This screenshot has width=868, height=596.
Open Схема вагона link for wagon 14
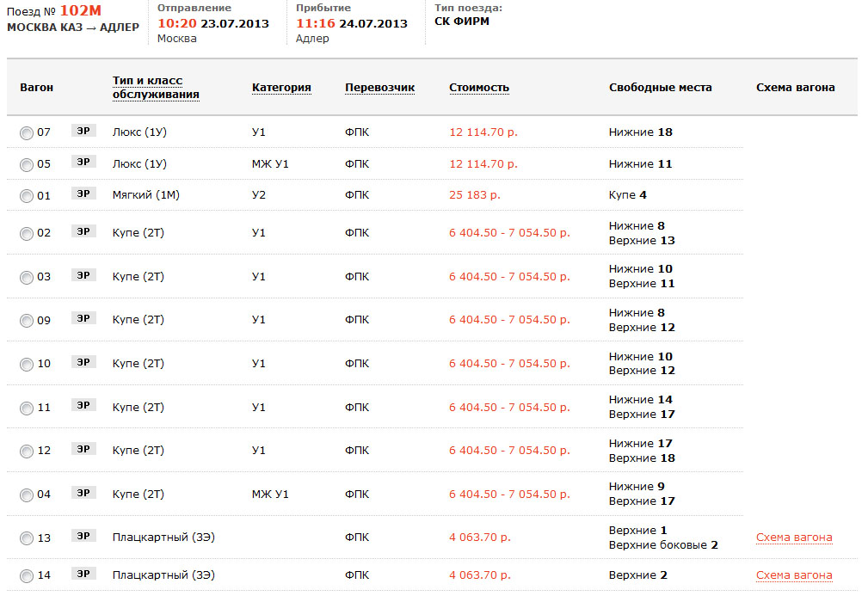793,575
